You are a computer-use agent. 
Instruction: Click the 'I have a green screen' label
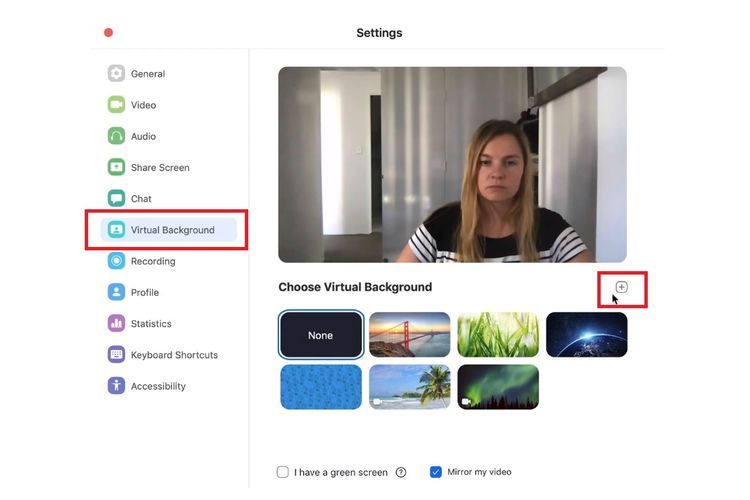pos(341,472)
